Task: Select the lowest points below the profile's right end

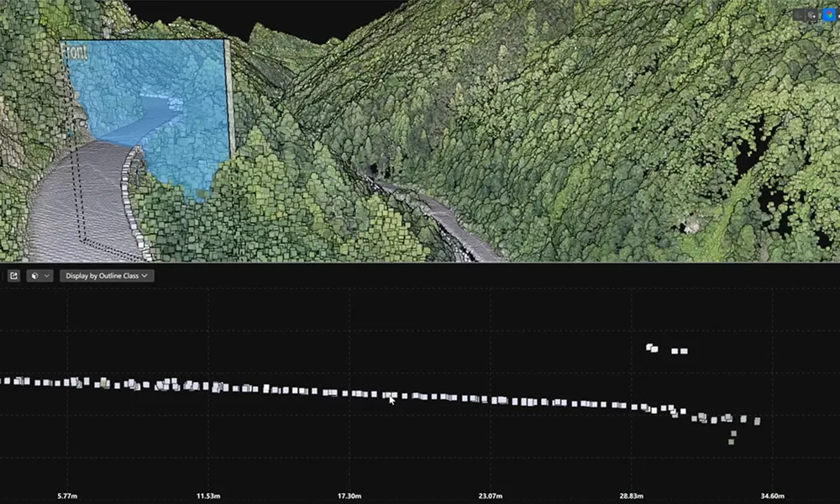Action: (732, 437)
